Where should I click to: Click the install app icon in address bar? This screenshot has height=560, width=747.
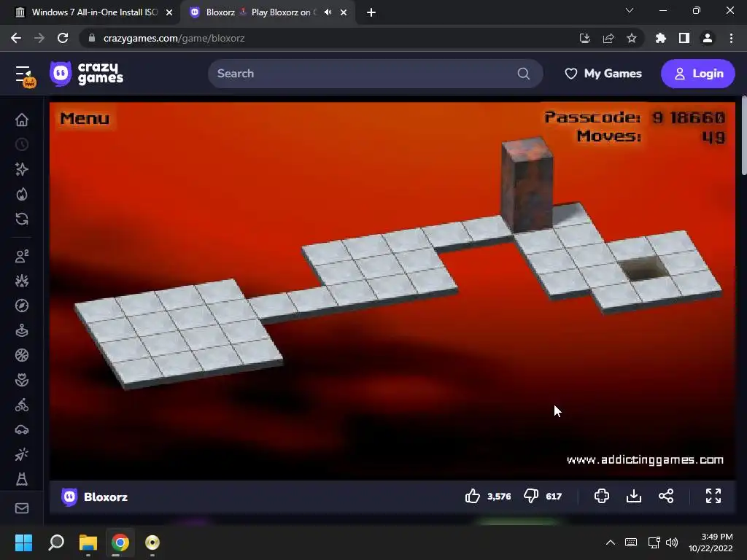click(585, 38)
